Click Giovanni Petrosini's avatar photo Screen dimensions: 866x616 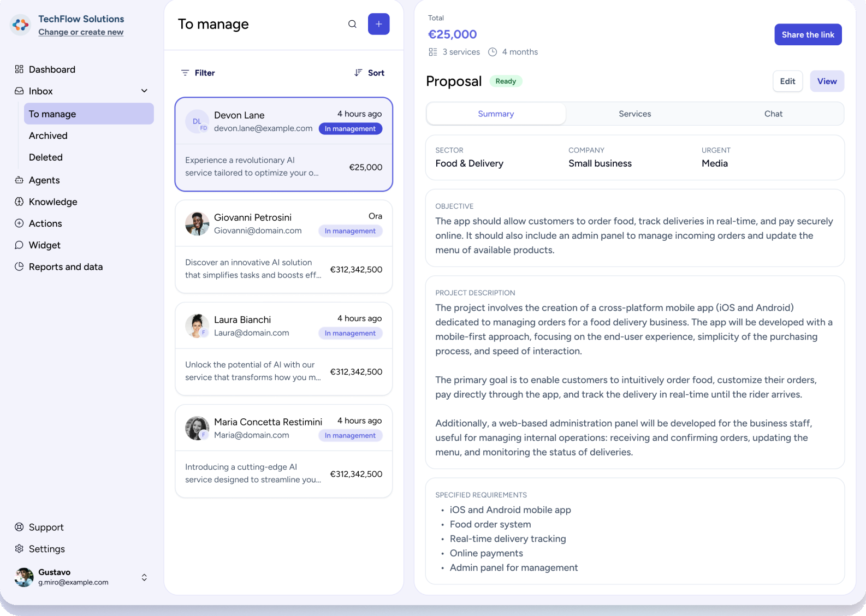click(x=197, y=224)
